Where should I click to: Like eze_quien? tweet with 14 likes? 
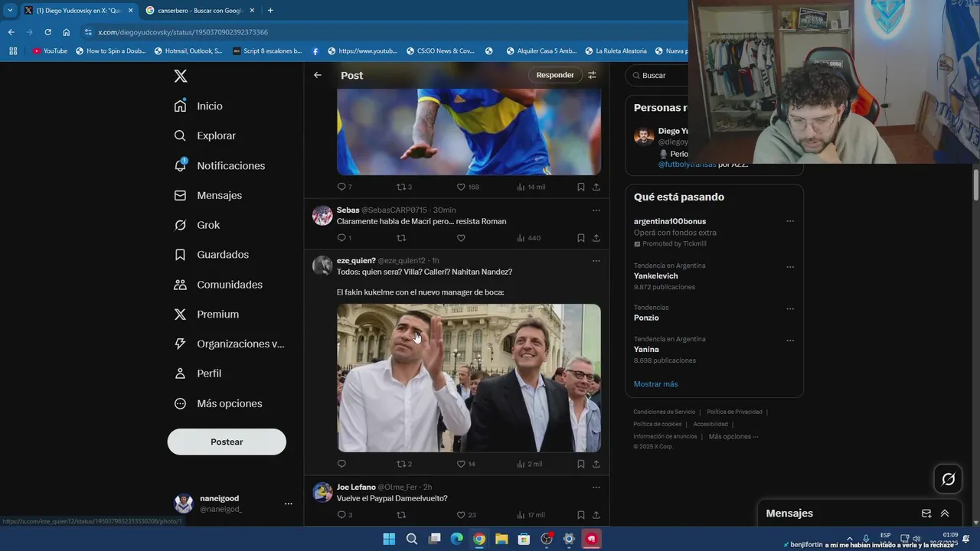[x=466, y=464]
